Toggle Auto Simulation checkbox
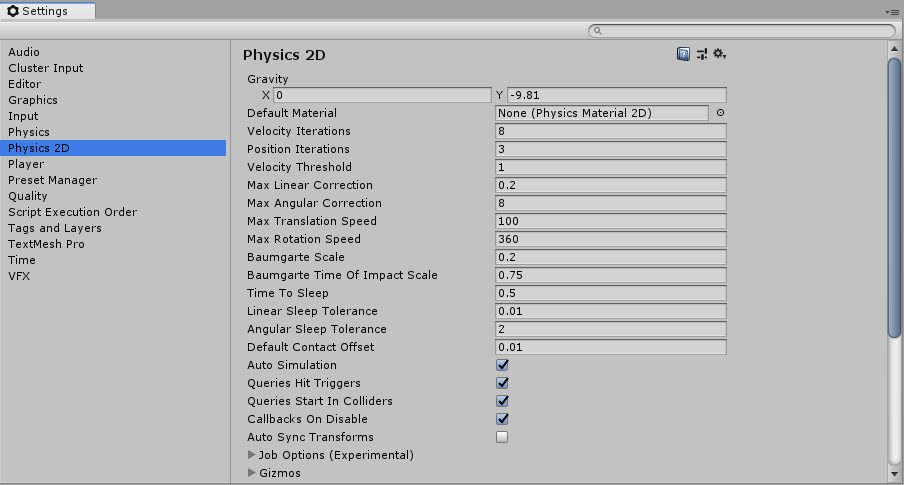The image size is (904, 485). [502, 365]
